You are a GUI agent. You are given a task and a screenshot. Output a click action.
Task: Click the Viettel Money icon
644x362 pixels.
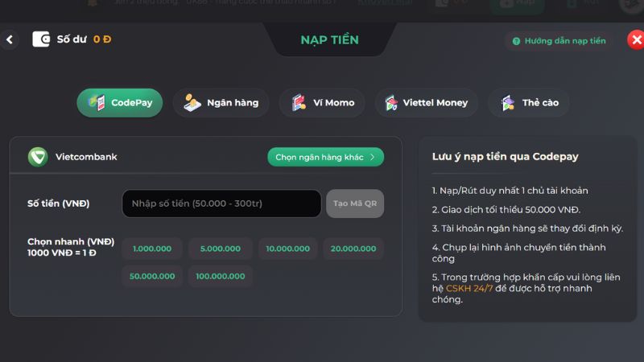tap(391, 103)
